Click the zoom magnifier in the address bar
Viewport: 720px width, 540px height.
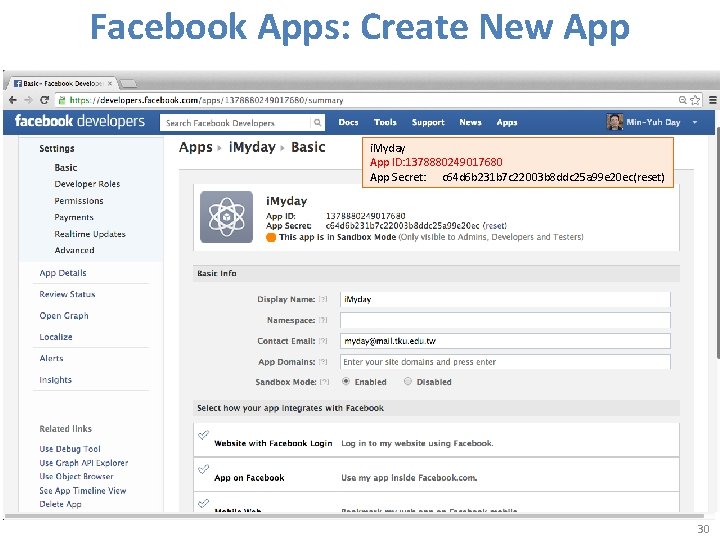683,100
